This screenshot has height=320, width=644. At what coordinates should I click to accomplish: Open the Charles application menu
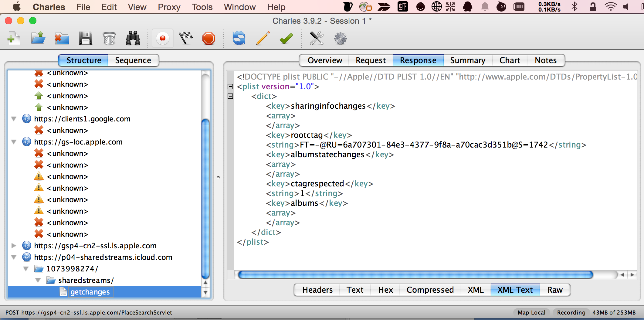(x=49, y=7)
